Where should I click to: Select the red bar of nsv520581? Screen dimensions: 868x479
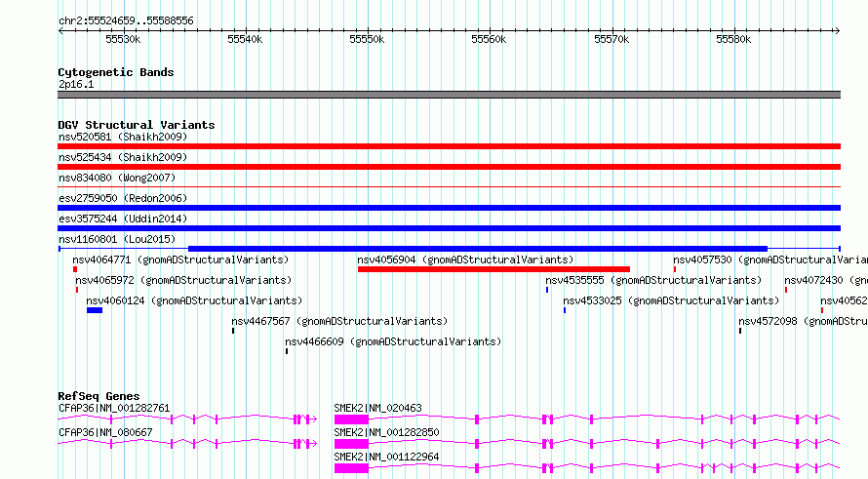(449, 146)
